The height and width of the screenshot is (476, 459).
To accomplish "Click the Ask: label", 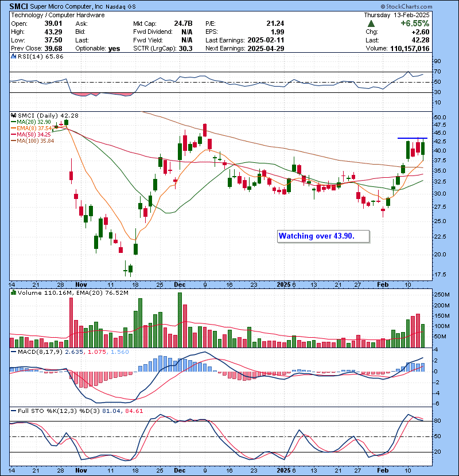I will pyautogui.click(x=81, y=24).
